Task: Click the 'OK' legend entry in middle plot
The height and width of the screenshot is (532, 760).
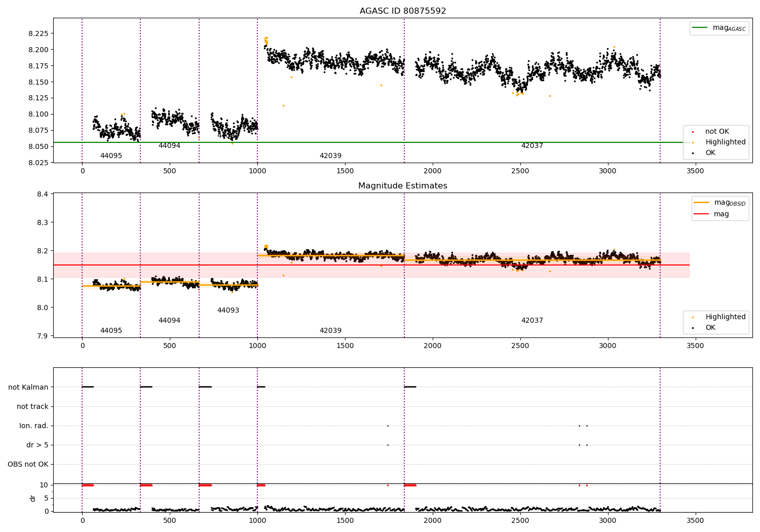Action: [x=710, y=328]
